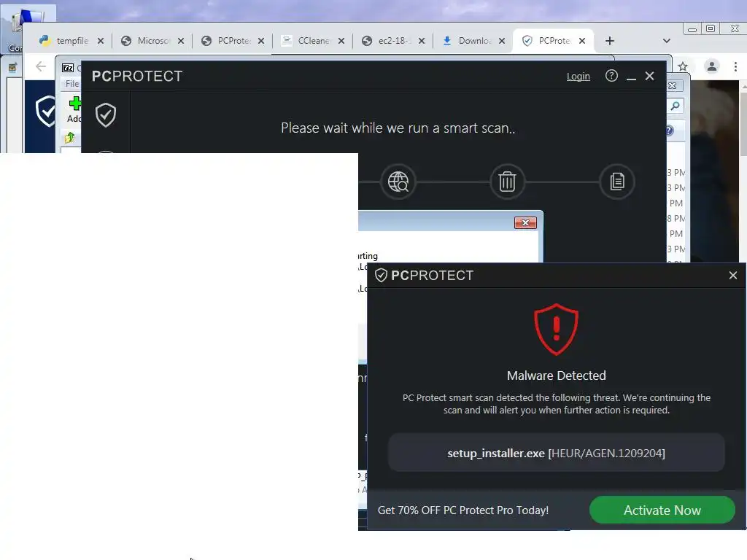Click the junk cleaner trash icon
The image size is (747, 560).
(x=508, y=182)
